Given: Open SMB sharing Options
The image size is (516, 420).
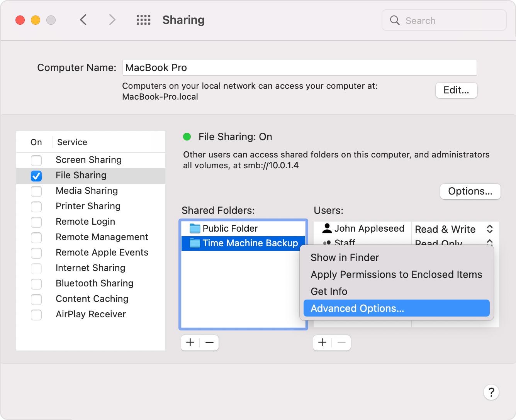Looking at the screenshot, I should pos(470,191).
